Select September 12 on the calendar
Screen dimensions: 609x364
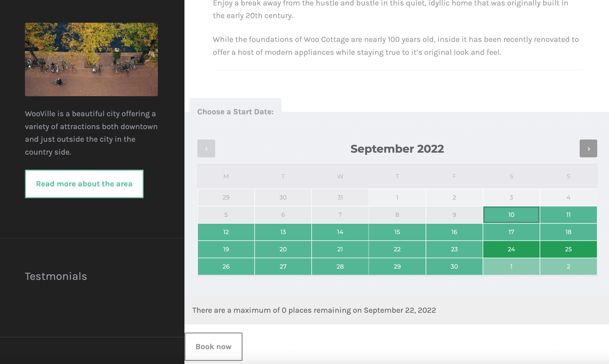(x=226, y=232)
